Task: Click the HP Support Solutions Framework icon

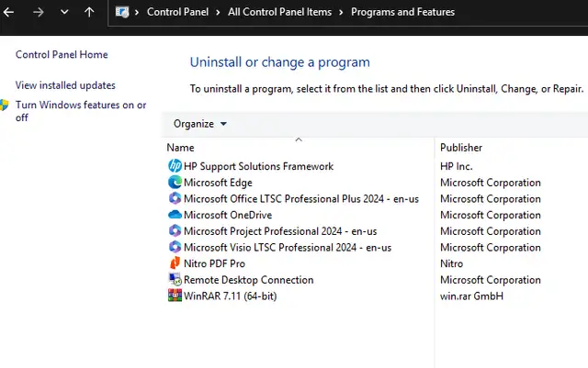Action: point(175,166)
